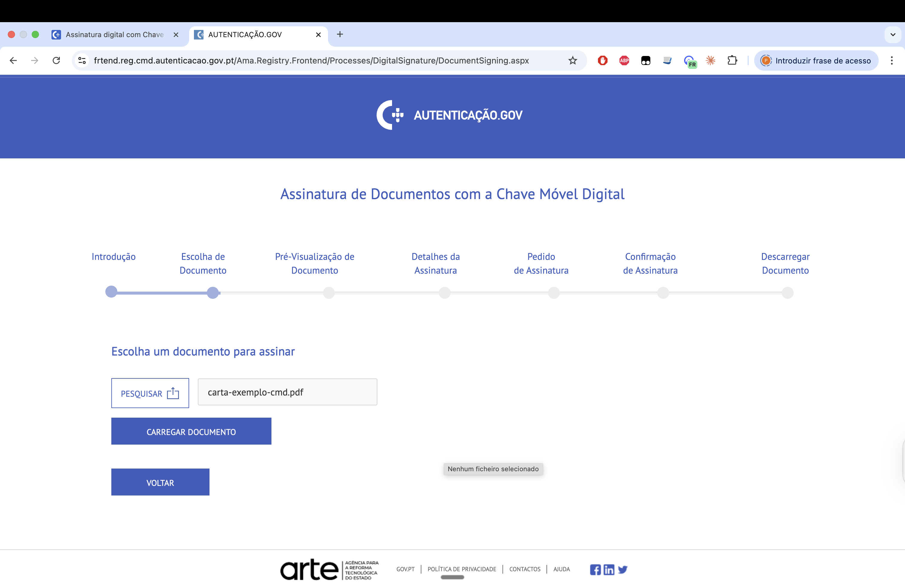The image size is (905, 588).
Task: Reload the current page
Action: coord(56,60)
